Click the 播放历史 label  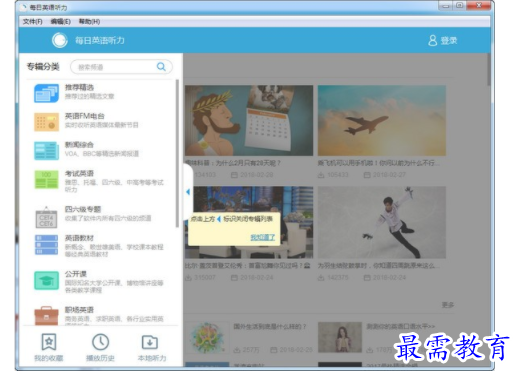click(100, 358)
